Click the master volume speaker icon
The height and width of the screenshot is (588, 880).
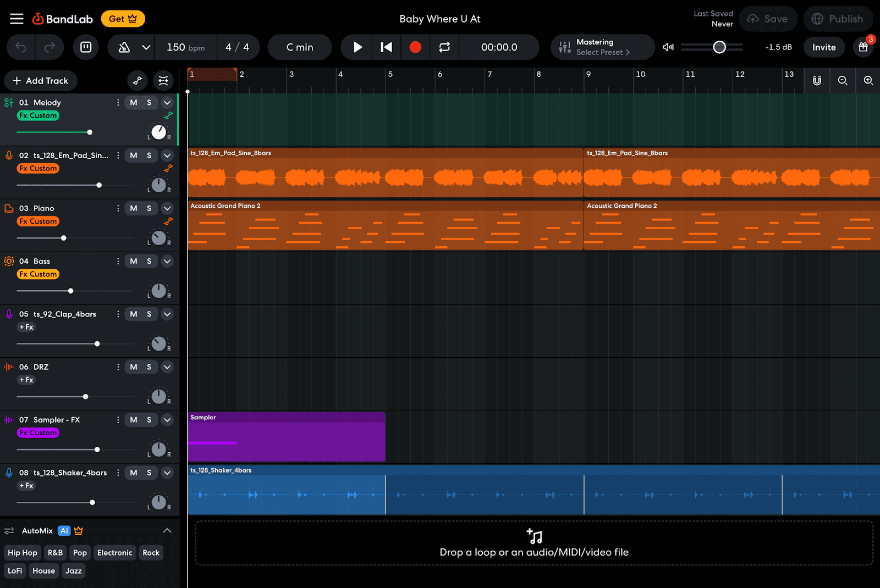[x=668, y=47]
